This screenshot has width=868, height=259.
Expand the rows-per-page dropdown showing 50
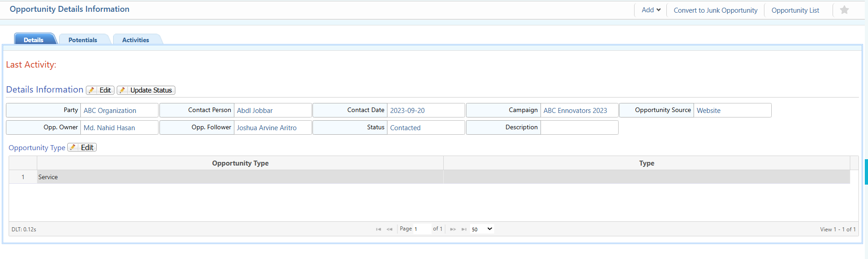(x=481, y=229)
